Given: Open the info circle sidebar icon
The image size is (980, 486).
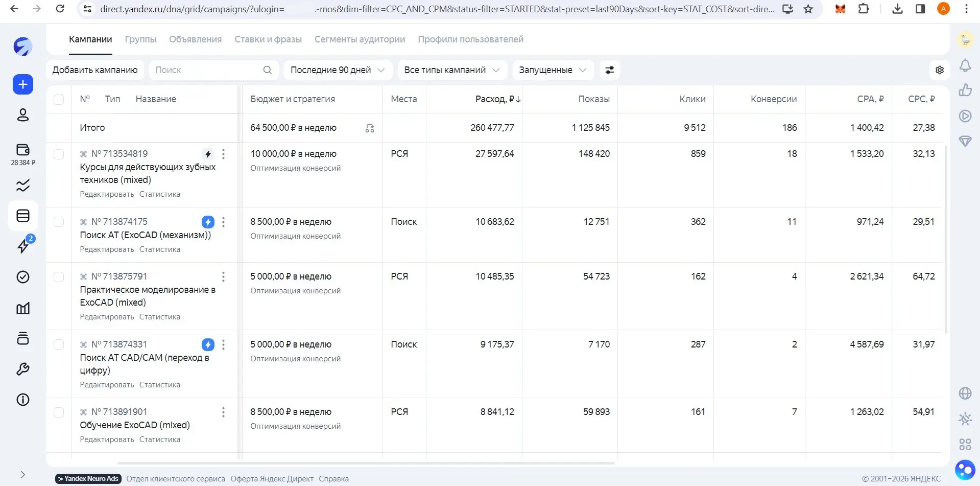Looking at the screenshot, I should point(23,400).
